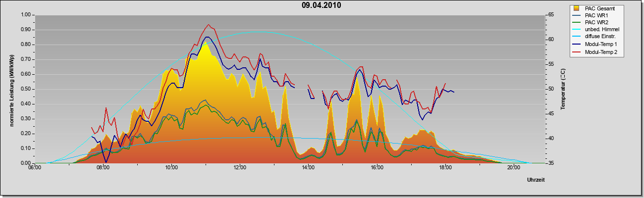Click the green PAC WR2 legend line
The image size is (644, 198).
tap(577, 23)
